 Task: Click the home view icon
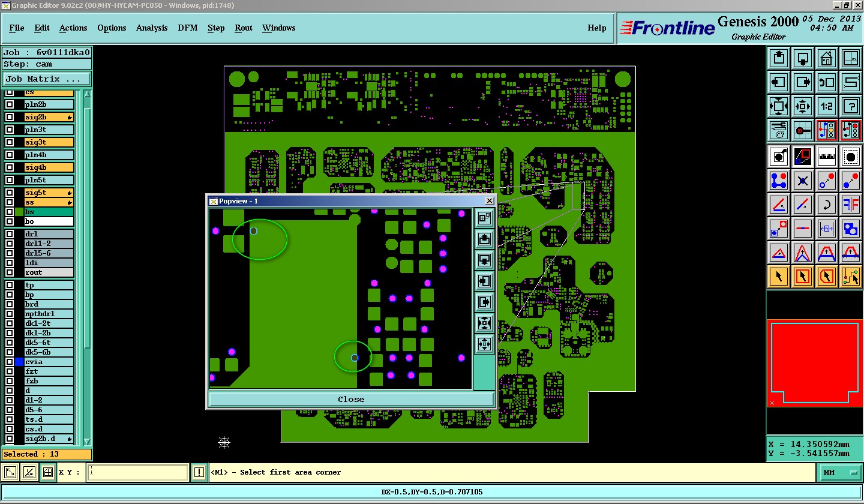click(x=827, y=59)
